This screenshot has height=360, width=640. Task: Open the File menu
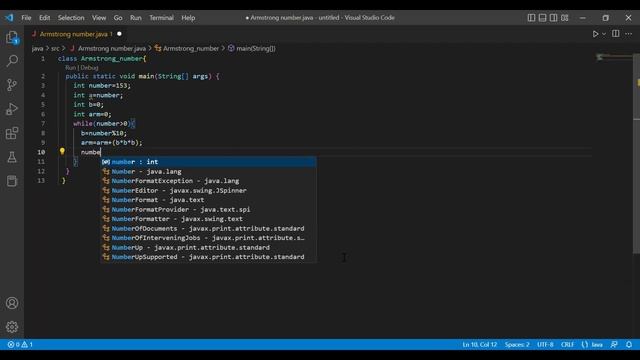(26, 18)
